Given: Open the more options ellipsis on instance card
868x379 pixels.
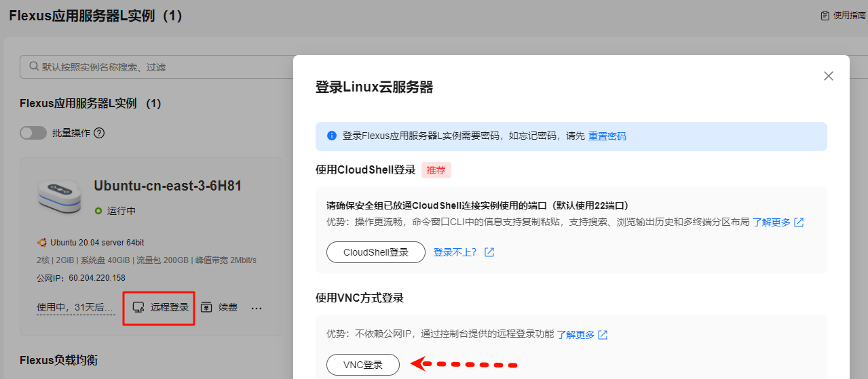Looking at the screenshot, I should [x=257, y=308].
